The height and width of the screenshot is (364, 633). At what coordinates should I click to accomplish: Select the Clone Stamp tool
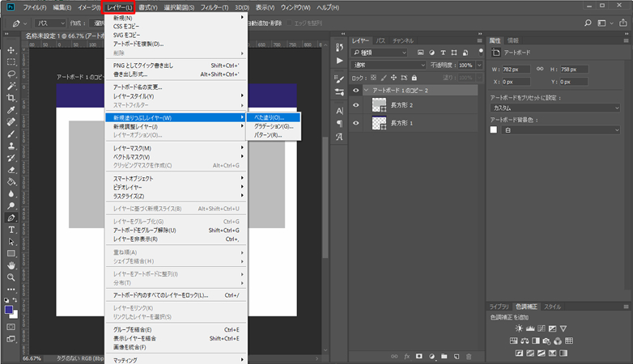coord(11,146)
